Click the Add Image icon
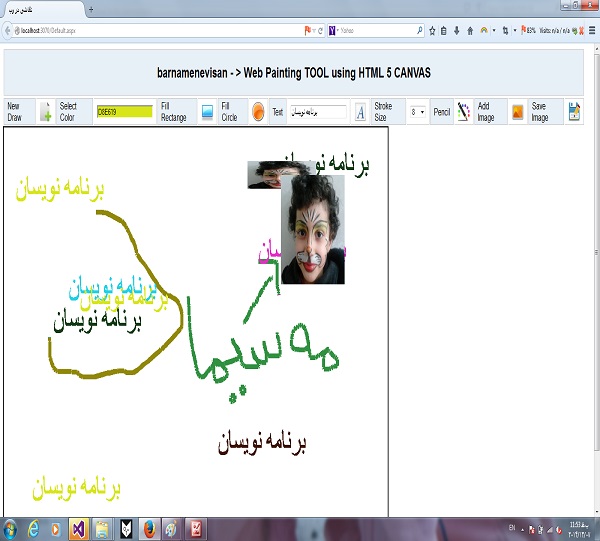 (x=517, y=113)
